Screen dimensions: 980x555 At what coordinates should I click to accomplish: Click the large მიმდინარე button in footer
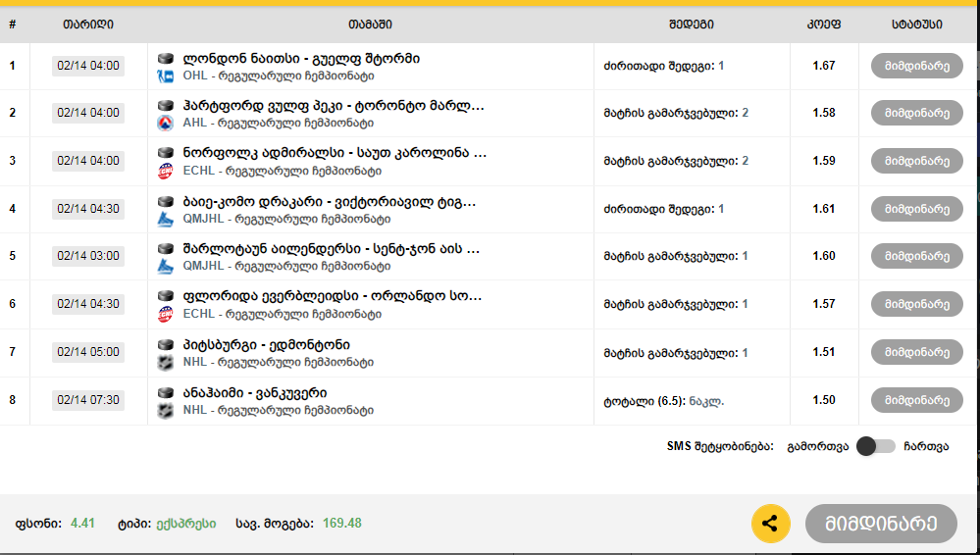881,524
